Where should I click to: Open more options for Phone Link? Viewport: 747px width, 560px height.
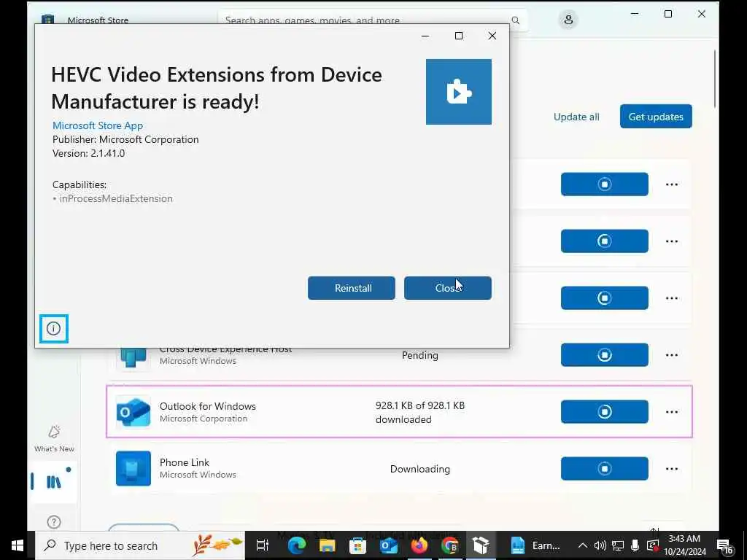671,469
